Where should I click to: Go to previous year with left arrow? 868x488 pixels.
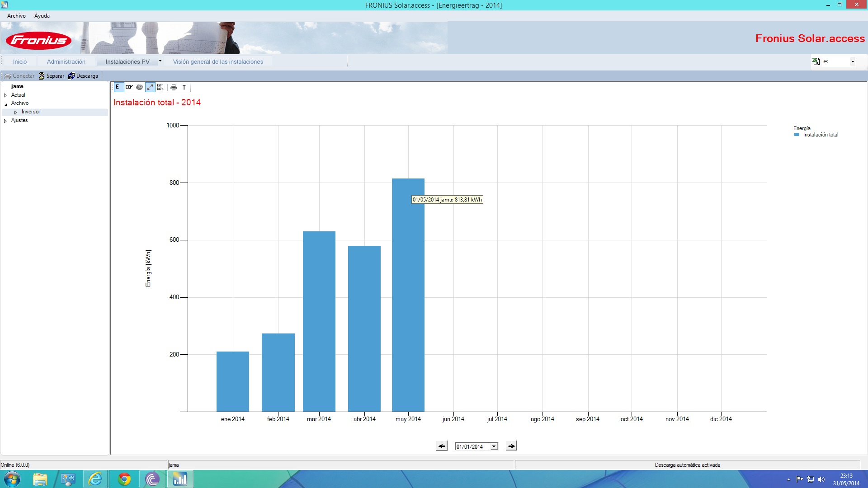(x=442, y=446)
